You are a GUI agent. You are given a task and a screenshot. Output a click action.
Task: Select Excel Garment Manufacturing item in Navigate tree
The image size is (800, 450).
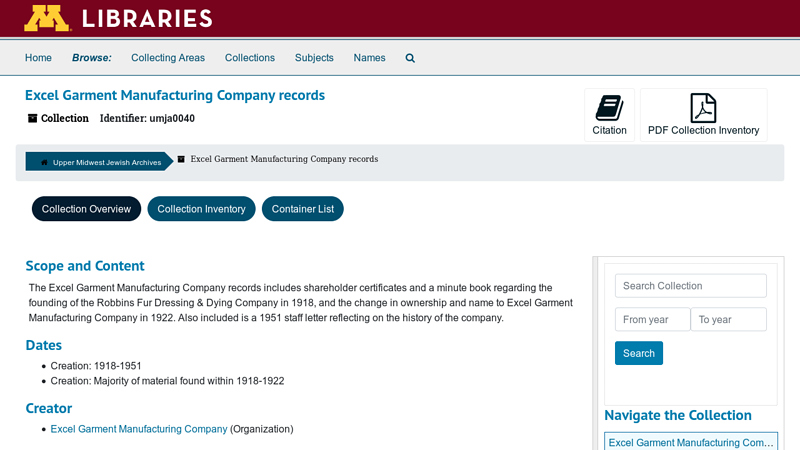tap(690, 442)
